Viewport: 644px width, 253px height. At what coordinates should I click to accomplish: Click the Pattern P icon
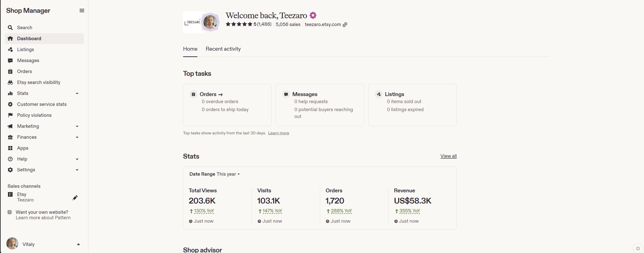(9, 212)
